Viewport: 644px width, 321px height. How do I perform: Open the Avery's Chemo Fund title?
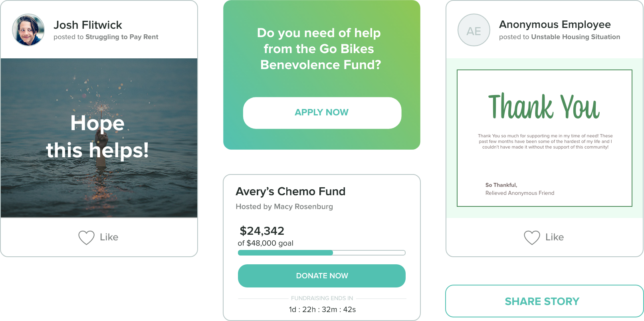[x=290, y=192]
